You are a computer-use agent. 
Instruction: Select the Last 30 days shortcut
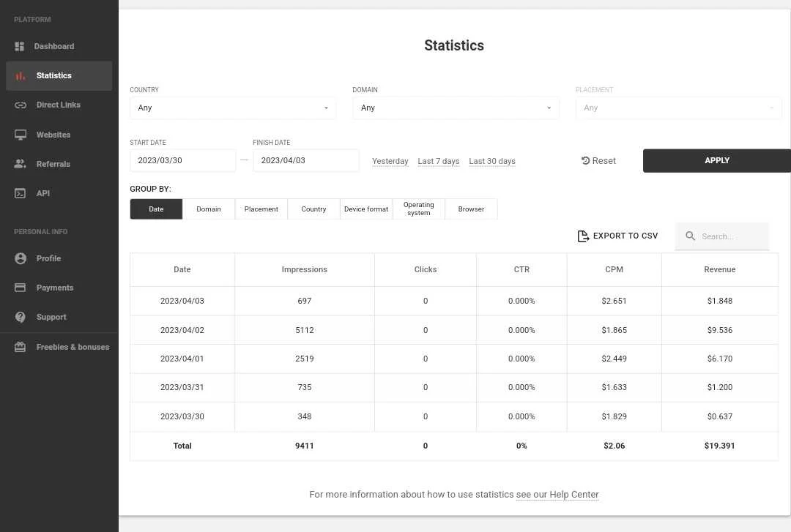click(492, 162)
